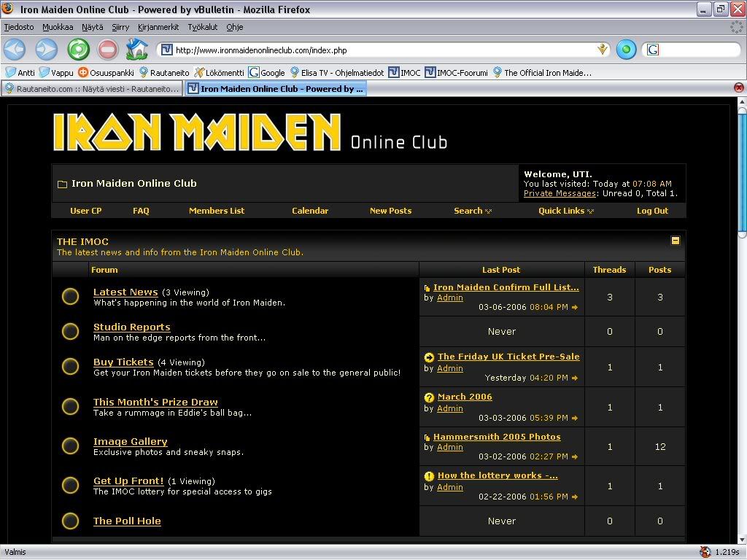The width and height of the screenshot is (747, 560).
Task: Open the Osuuspankki bookmark
Action: pyautogui.click(x=106, y=73)
